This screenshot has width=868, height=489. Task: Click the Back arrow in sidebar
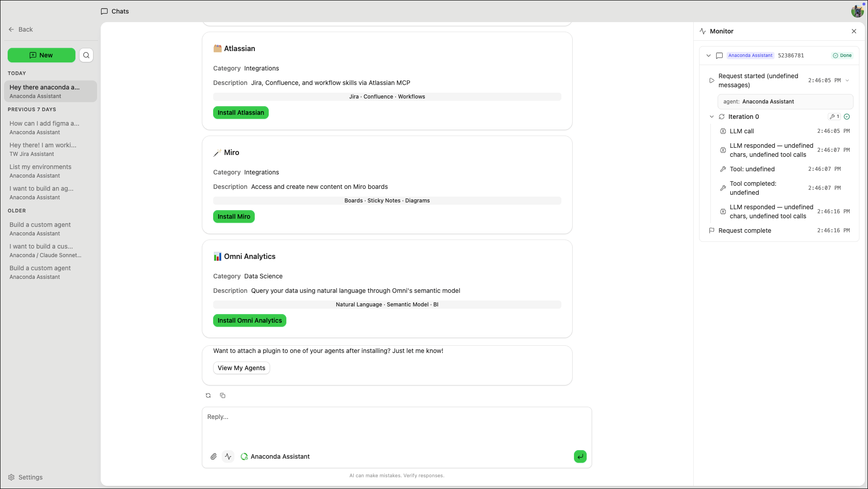(11, 29)
